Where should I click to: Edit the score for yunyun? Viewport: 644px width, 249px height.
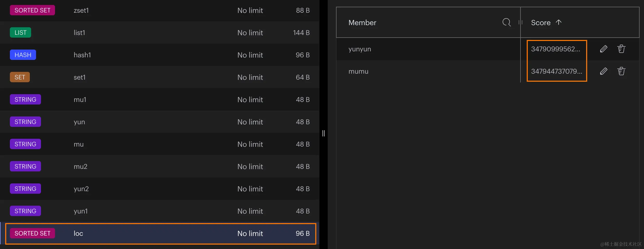point(604,49)
